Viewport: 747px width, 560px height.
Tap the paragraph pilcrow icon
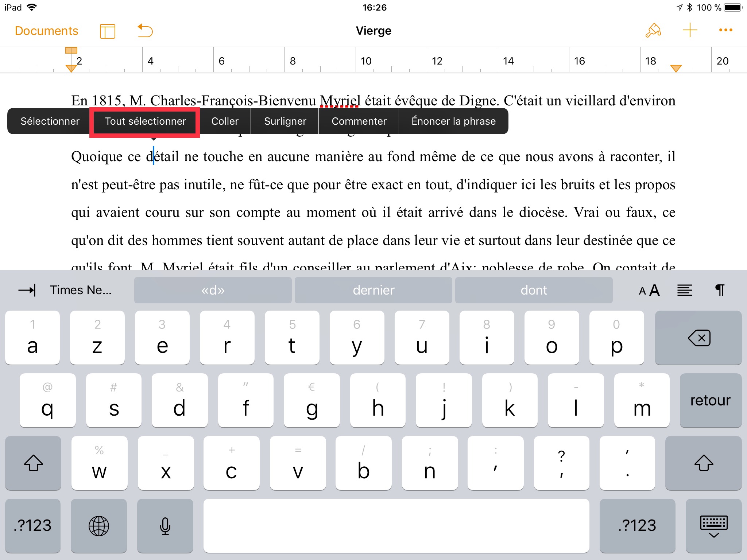click(720, 290)
